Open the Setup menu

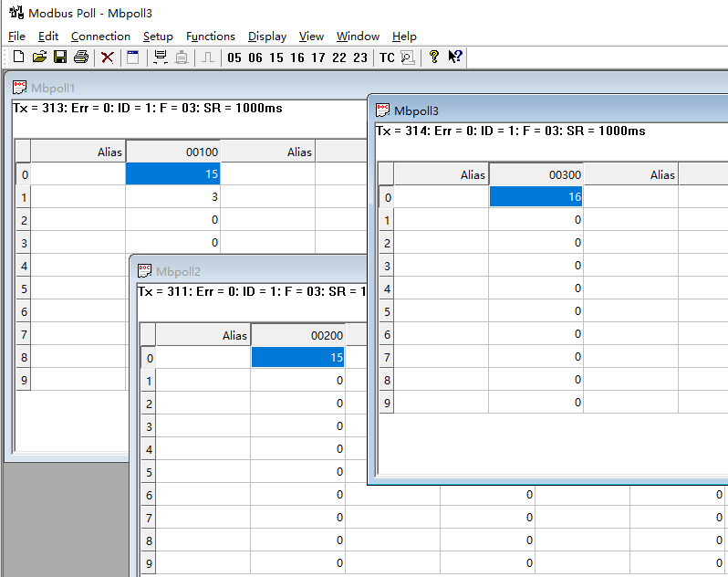point(158,37)
